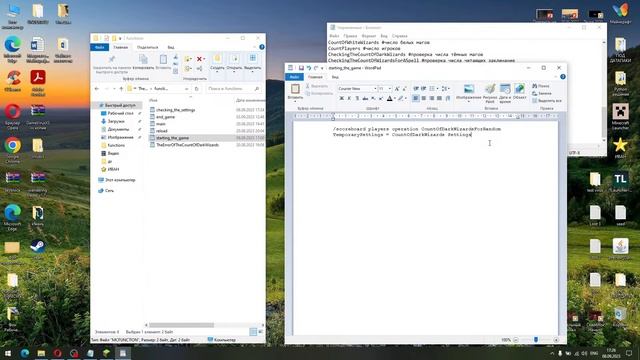Switch to Вид tab in File Explorer
Screen dimensions: 640x360
[171, 47]
